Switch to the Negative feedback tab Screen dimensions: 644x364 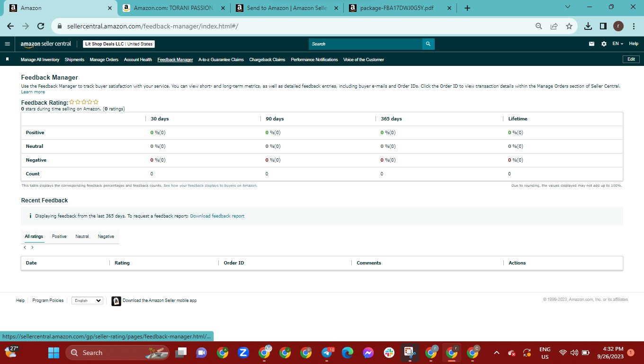(x=106, y=237)
